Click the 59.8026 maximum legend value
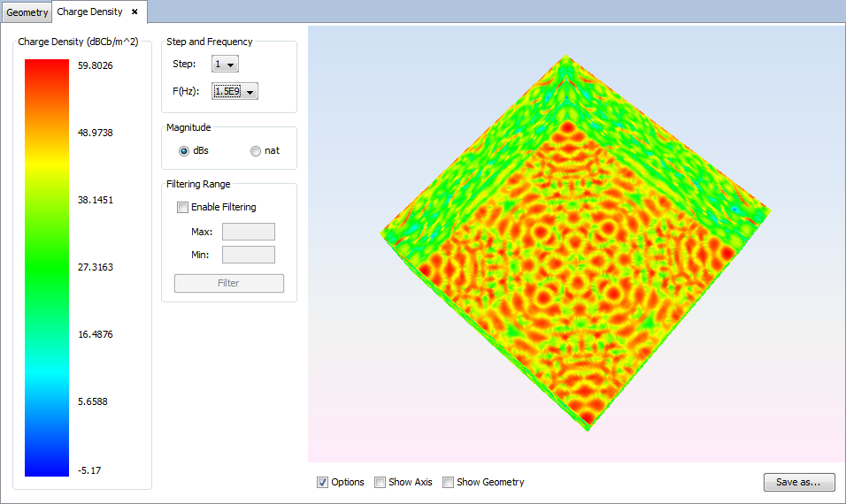846x504 pixels. 96,65
